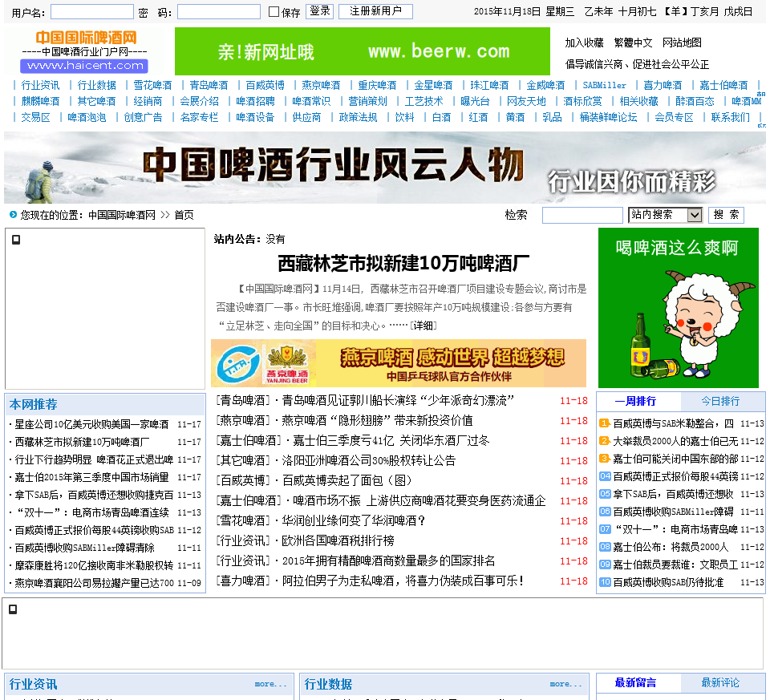Click the 网站地图 link
The height and width of the screenshot is (700, 770).
(x=682, y=42)
